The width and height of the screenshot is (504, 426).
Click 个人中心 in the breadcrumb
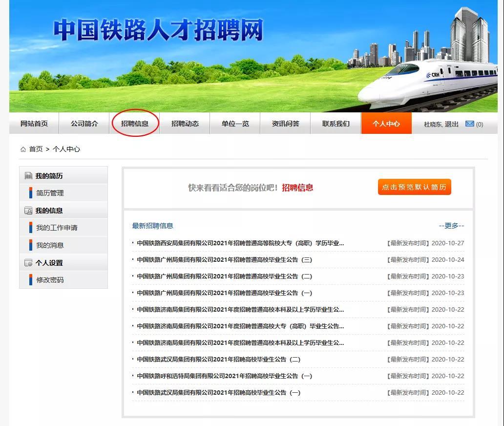66,149
